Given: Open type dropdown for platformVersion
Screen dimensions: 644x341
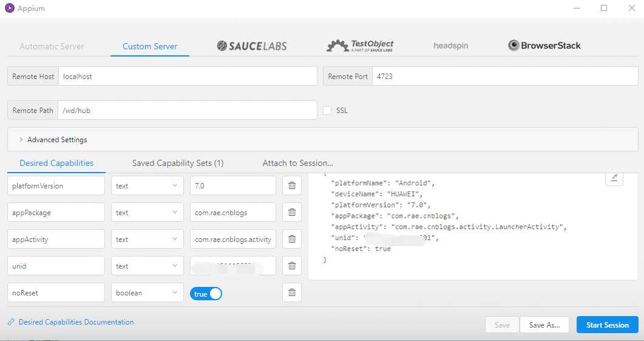Looking at the screenshot, I should click(147, 185).
